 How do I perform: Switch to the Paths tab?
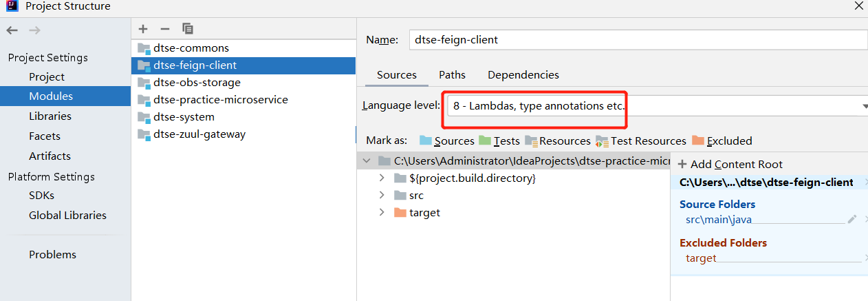pyautogui.click(x=452, y=75)
